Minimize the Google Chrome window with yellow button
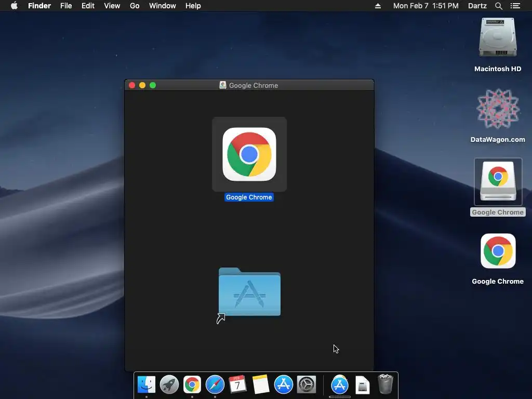The width and height of the screenshot is (532, 399). 142,85
